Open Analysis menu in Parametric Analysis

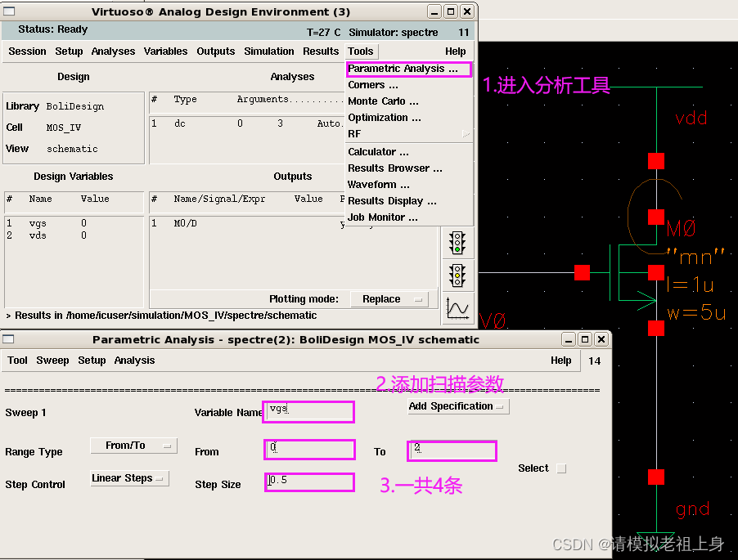point(134,361)
